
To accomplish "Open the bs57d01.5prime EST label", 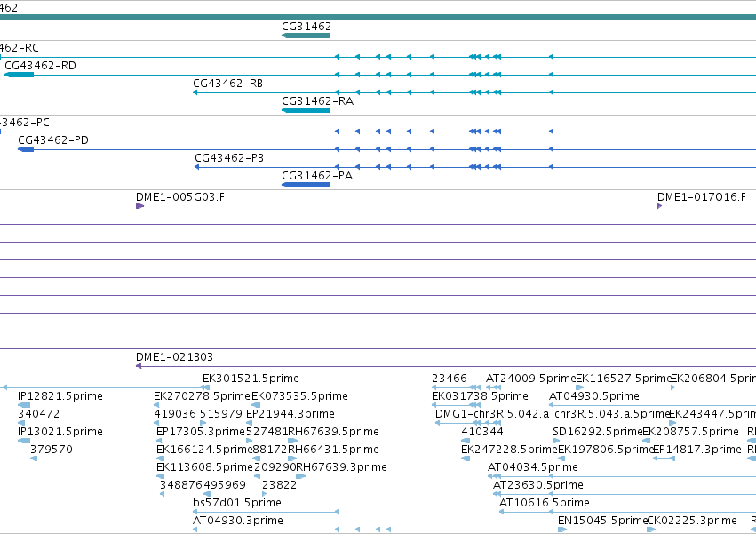I will 236,503.
